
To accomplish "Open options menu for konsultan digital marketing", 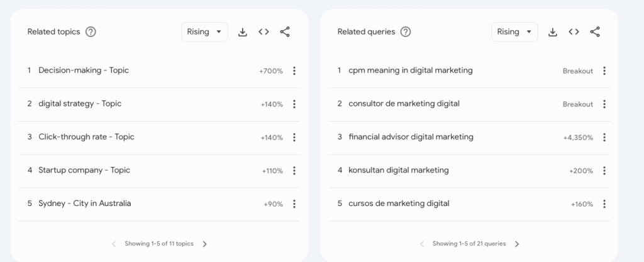I will tap(604, 171).
